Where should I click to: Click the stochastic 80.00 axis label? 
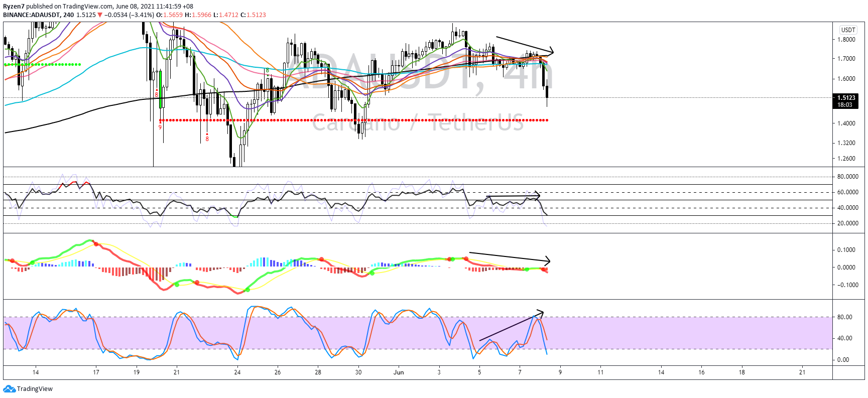point(844,317)
